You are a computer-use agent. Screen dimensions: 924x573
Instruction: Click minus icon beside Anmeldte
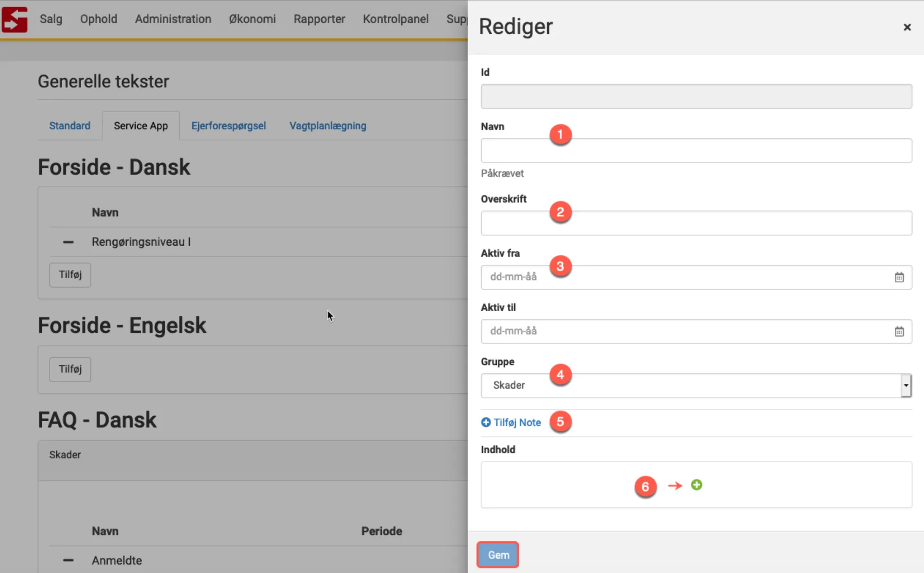pos(68,560)
